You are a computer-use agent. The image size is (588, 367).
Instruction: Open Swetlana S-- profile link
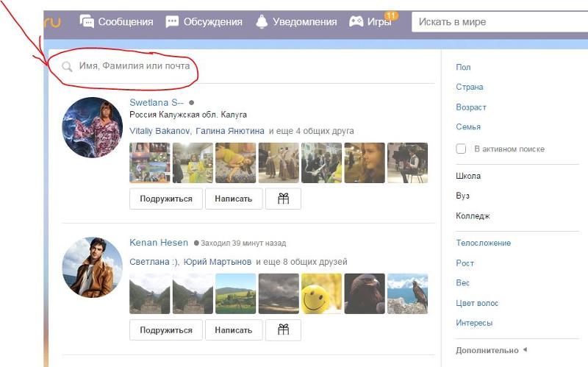click(x=157, y=102)
